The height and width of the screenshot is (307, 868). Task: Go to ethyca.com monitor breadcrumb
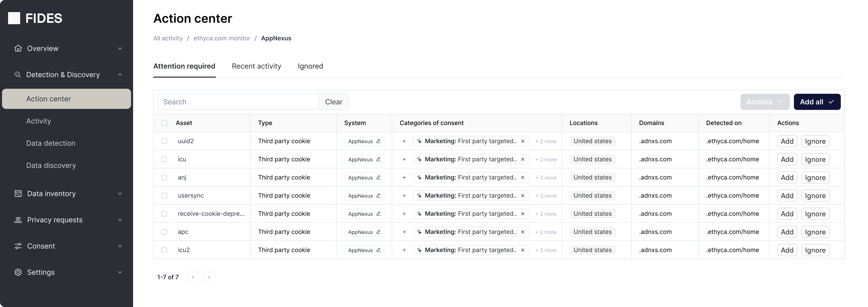click(x=222, y=38)
